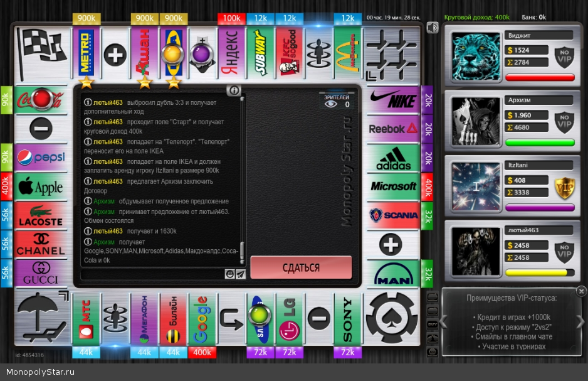The image size is (588, 381).
Task: Select the Мегафон property cell
Action: [x=144, y=319]
